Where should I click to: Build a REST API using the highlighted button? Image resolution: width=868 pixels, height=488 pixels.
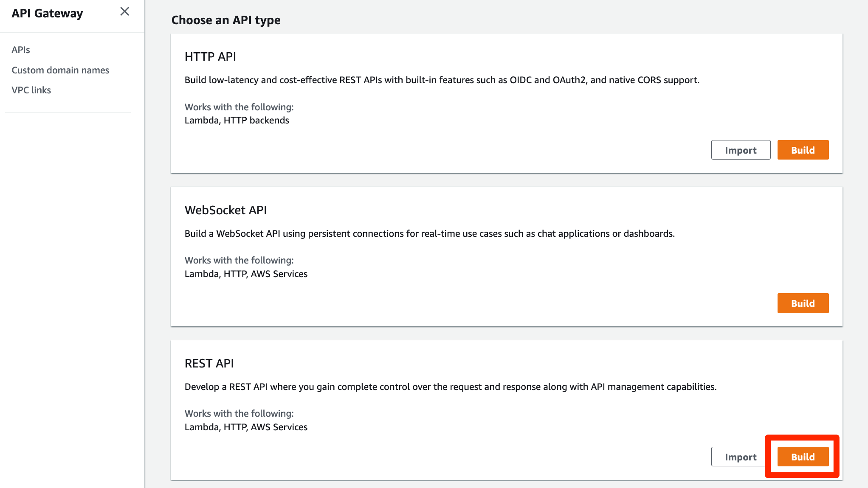coord(803,457)
